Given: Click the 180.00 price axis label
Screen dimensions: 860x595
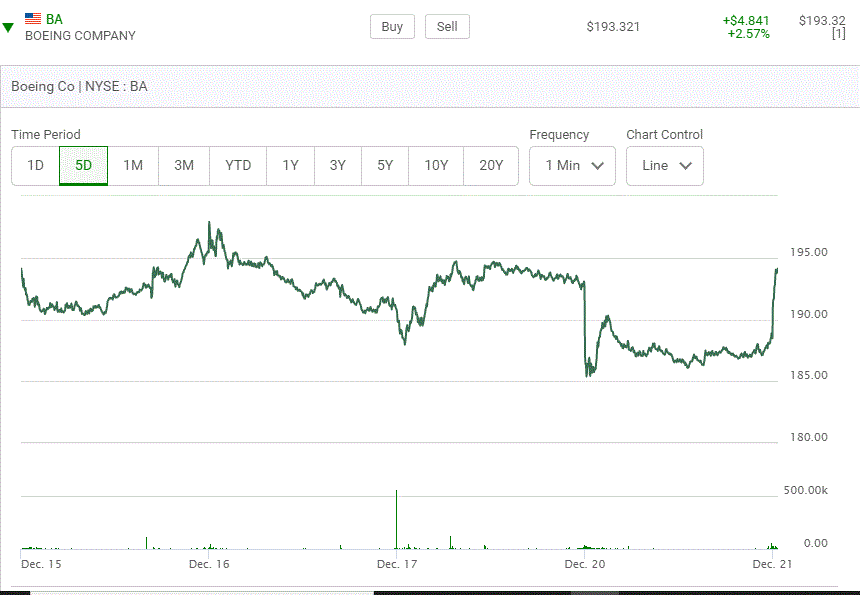Looking at the screenshot, I should coord(808,437).
